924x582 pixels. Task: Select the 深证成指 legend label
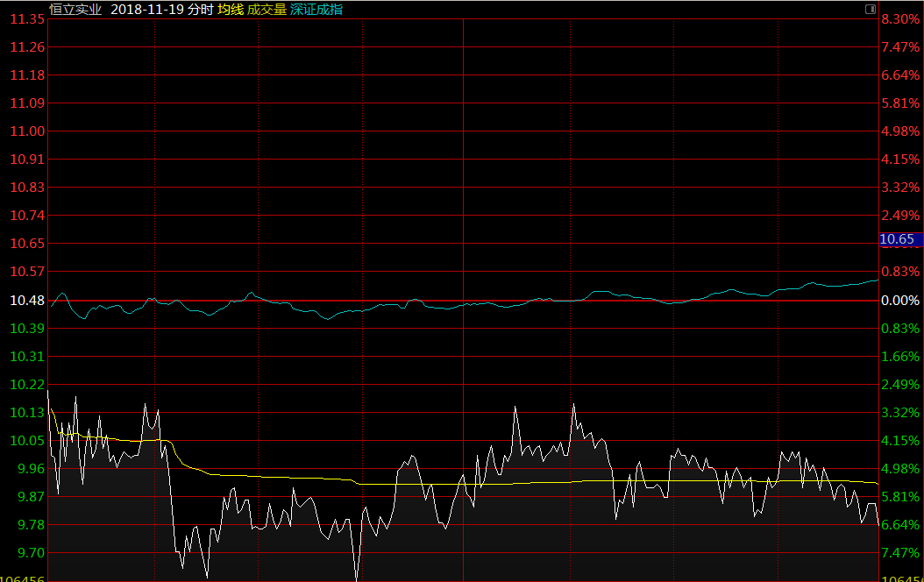point(316,10)
